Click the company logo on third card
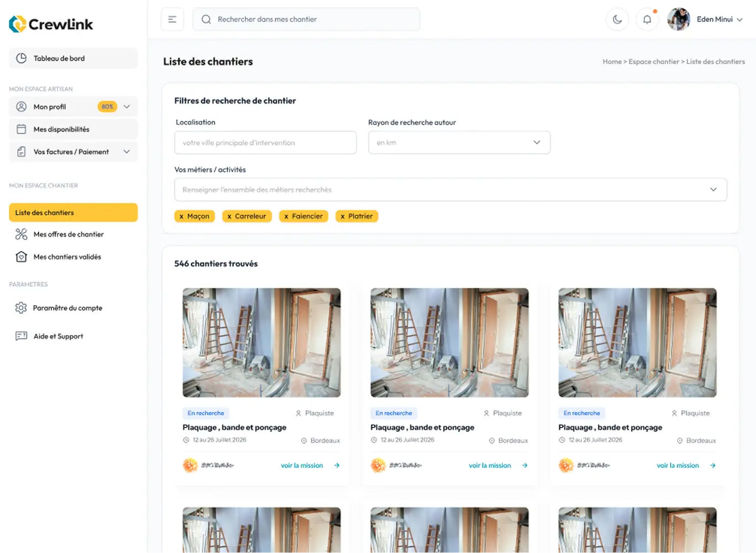The image size is (756, 553). (x=566, y=465)
